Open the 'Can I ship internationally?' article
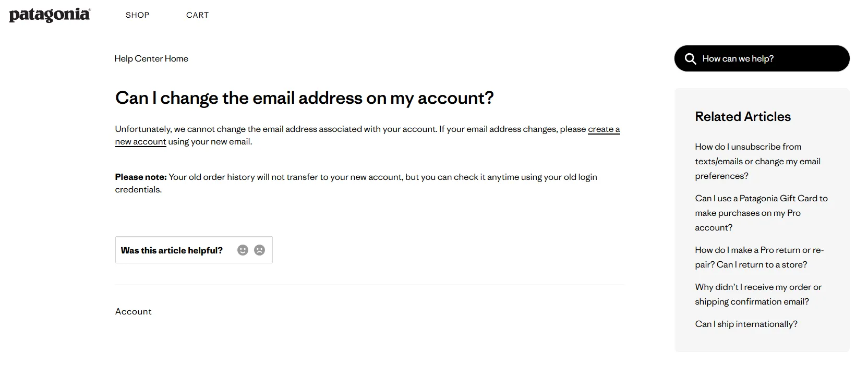This screenshot has width=868, height=376. pos(746,323)
